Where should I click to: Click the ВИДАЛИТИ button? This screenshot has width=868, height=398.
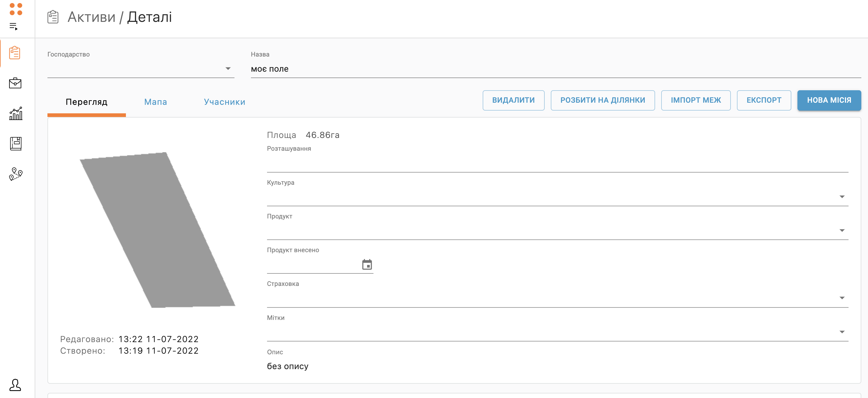513,100
